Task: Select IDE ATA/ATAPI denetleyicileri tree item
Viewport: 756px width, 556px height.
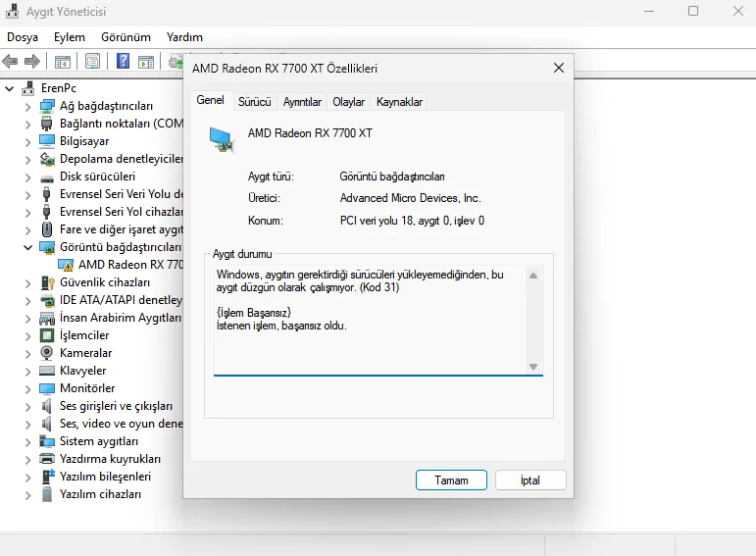Action: [122, 300]
